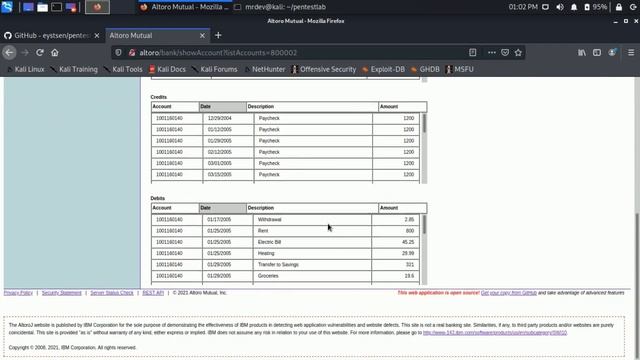This screenshot has width=640, height=360.
Task: Close the Altoro Mutual tab
Action: tap(202, 36)
